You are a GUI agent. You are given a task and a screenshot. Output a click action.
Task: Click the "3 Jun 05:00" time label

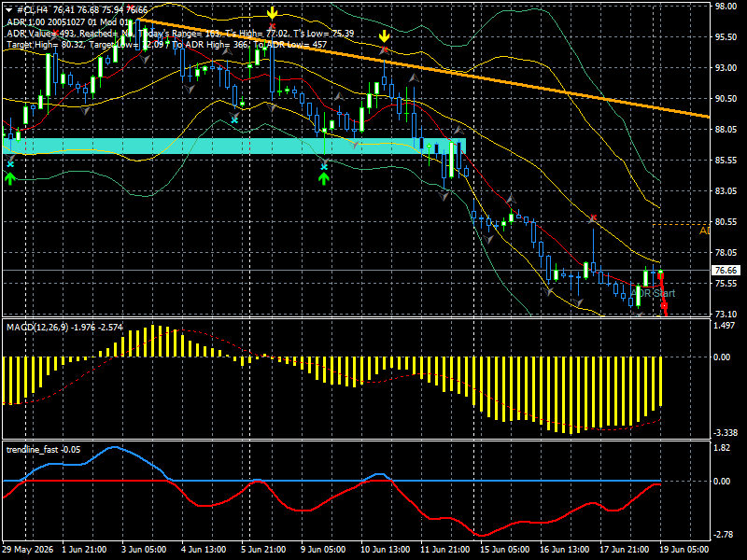click(x=144, y=550)
